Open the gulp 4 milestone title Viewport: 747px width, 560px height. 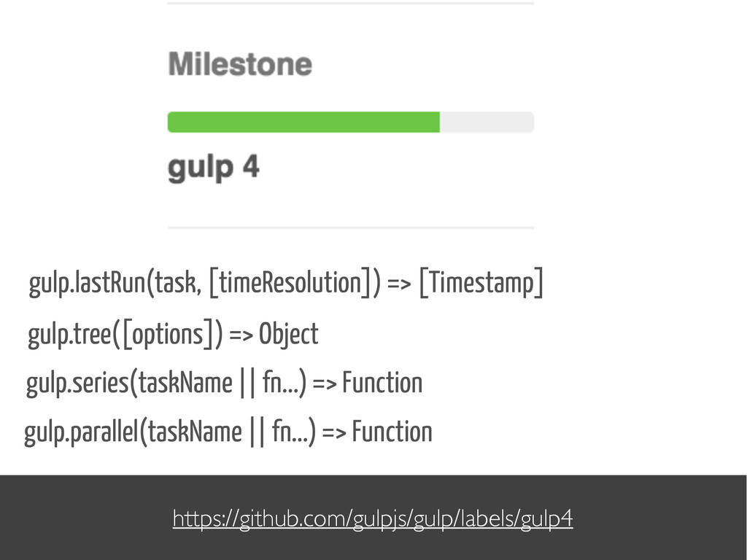tap(214, 168)
